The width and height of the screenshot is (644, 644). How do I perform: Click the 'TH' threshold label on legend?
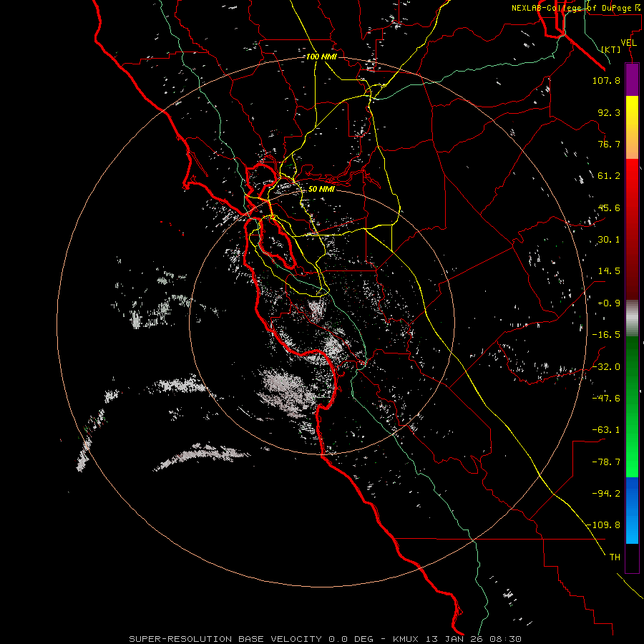coord(615,557)
